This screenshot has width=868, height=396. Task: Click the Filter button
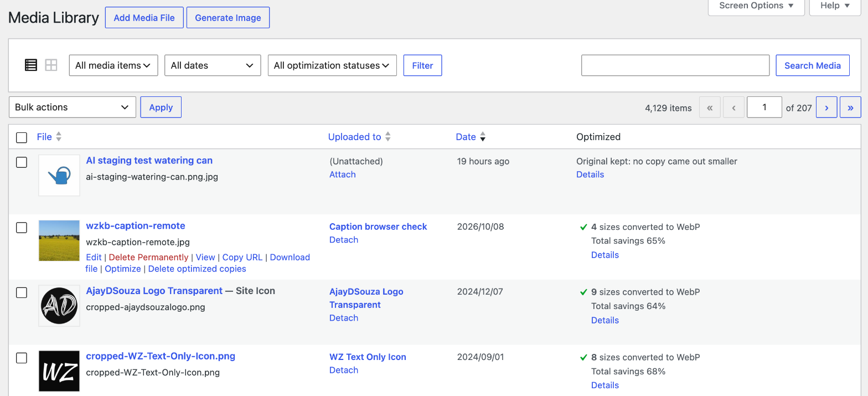[x=422, y=65]
